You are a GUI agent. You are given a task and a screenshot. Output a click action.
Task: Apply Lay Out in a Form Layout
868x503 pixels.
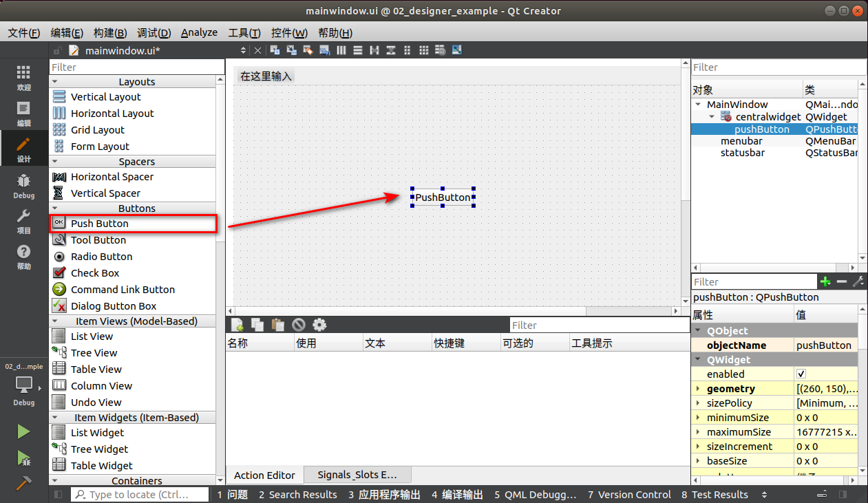pyautogui.click(x=407, y=50)
